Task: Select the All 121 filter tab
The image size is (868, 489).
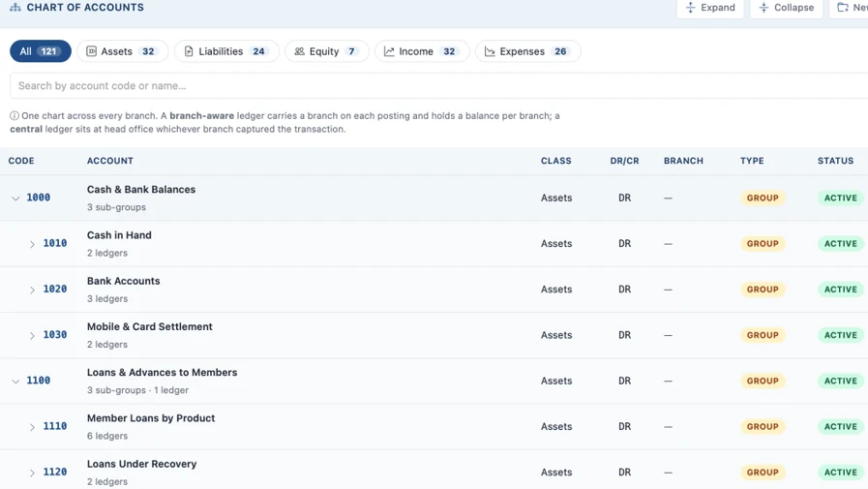Action: (x=41, y=51)
